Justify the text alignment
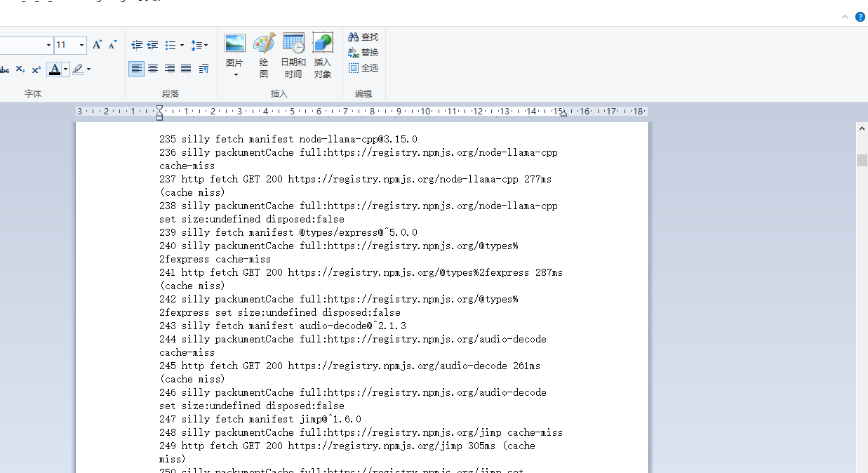The image size is (868, 473). [186, 68]
